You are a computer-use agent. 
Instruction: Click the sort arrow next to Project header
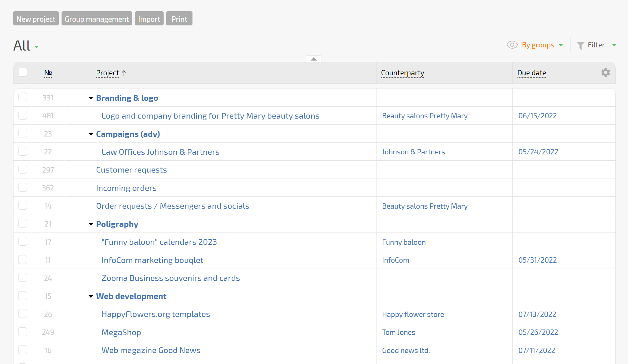pyautogui.click(x=124, y=73)
